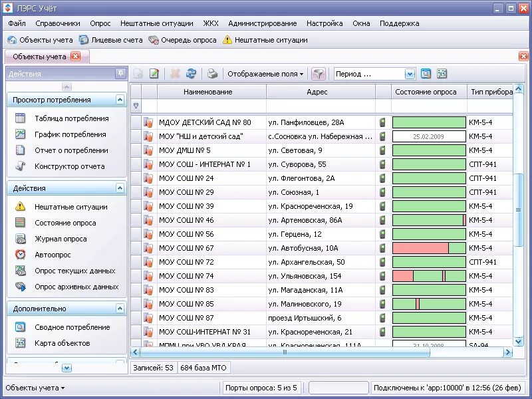
Task: Click the summary consumption icon beside Период
Action: 426,74
